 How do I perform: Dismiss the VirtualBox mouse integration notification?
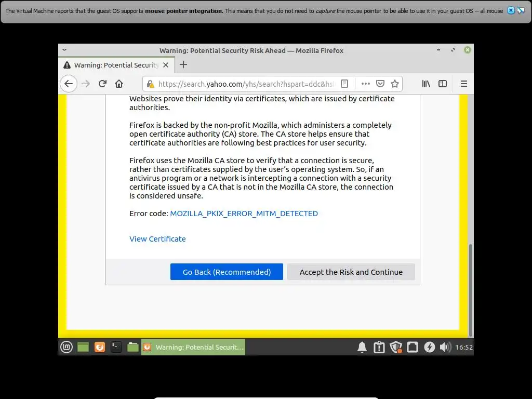point(511,10)
